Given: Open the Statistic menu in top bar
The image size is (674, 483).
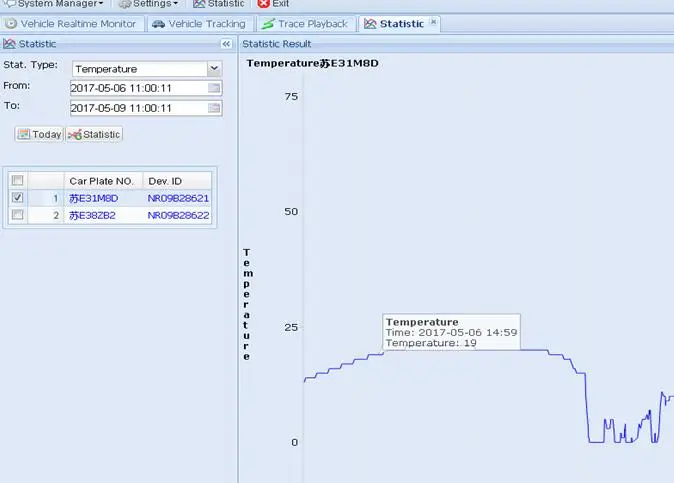Looking at the screenshot, I should pos(218,4).
